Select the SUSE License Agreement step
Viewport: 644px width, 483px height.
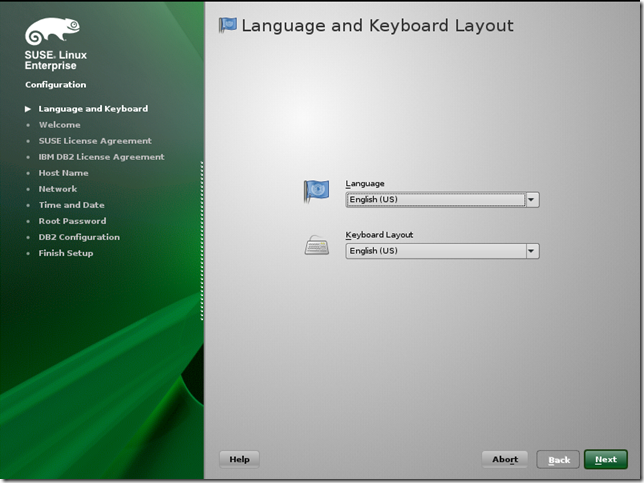[95, 141]
